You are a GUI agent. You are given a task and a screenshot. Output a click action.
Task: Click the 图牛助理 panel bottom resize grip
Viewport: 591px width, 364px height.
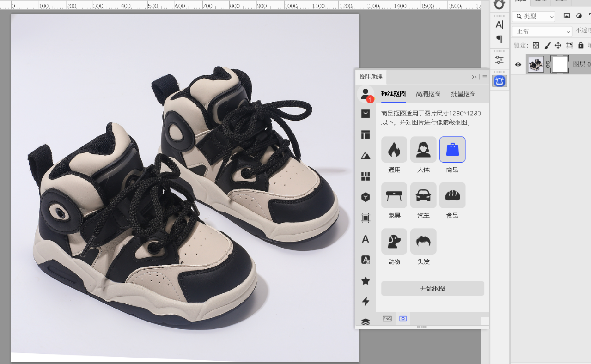(422, 327)
